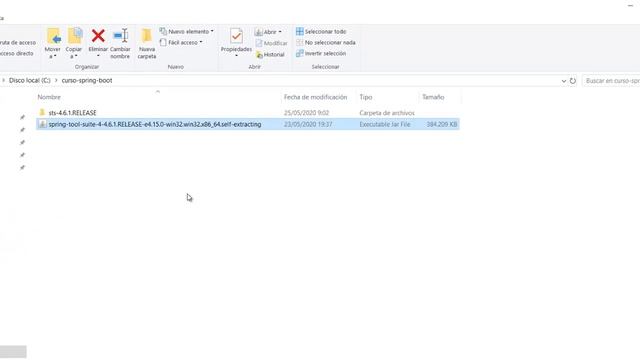The width and height of the screenshot is (640, 360).
Task: Click the acceso directo ribbon item
Action: pos(16,53)
